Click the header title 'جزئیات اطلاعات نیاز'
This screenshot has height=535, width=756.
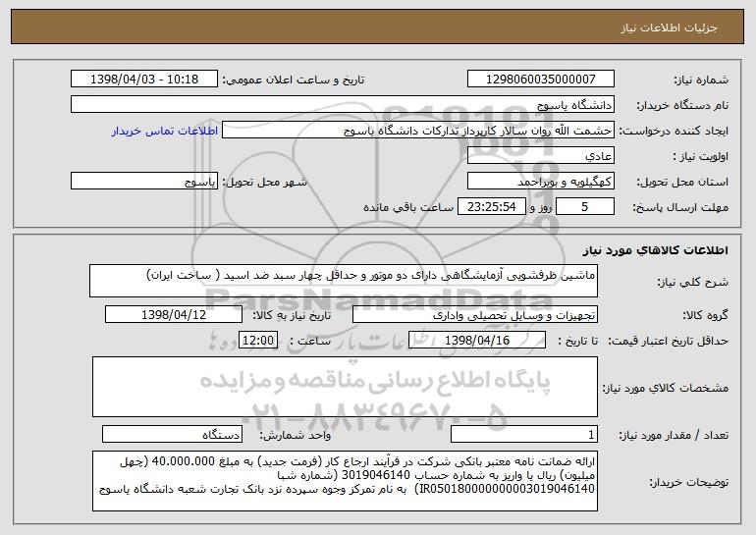click(x=669, y=27)
